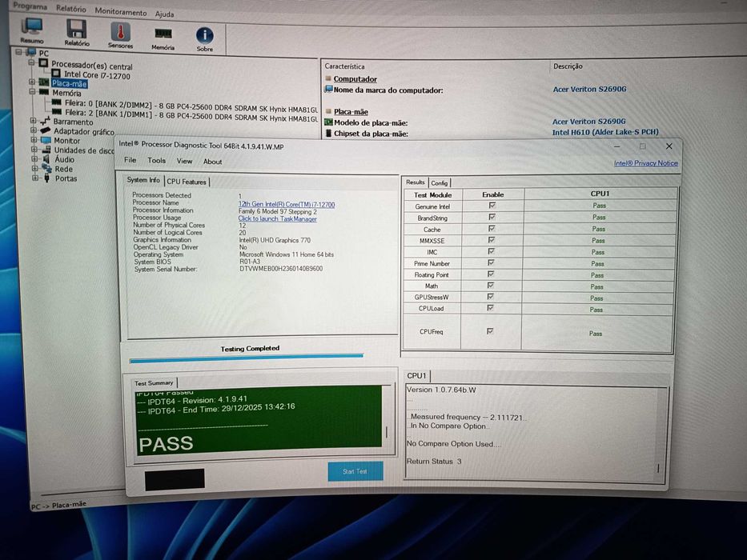The height and width of the screenshot is (560, 747).
Task: Open the View menu in Intel Diagnostic Tool
Action: 184,161
